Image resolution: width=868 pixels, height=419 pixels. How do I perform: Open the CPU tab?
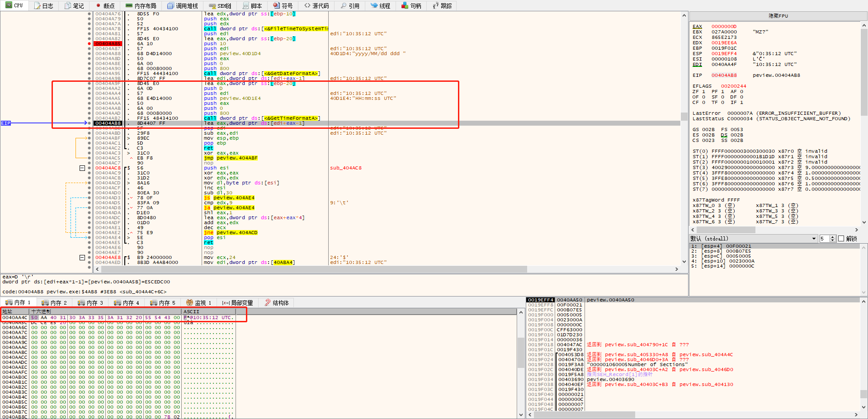click(14, 5)
